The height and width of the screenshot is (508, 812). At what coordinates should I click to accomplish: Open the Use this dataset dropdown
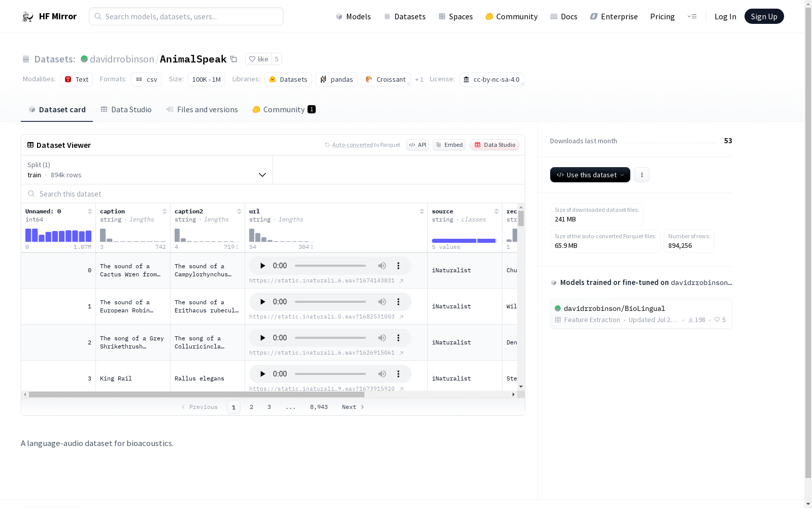590,175
